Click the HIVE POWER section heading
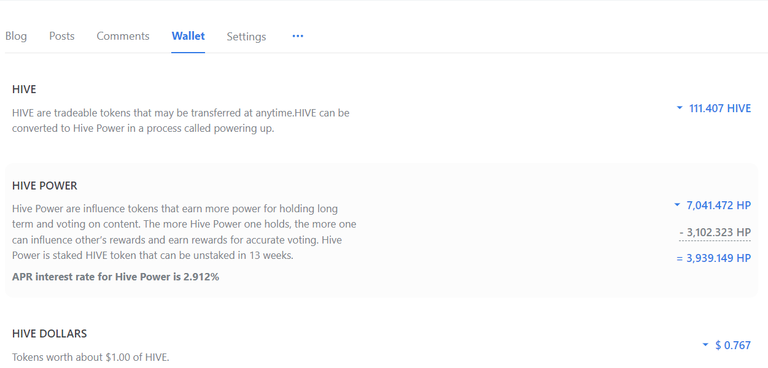The image size is (768, 368). click(x=45, y=186)
